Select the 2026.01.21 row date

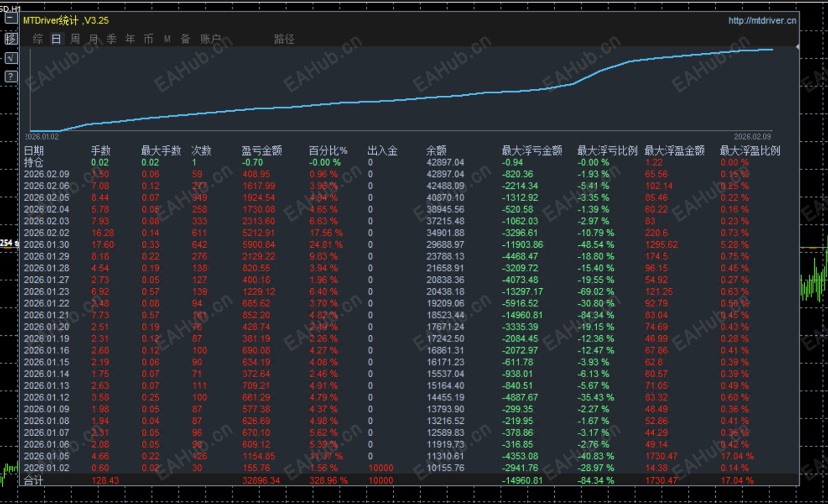(47, 315)
